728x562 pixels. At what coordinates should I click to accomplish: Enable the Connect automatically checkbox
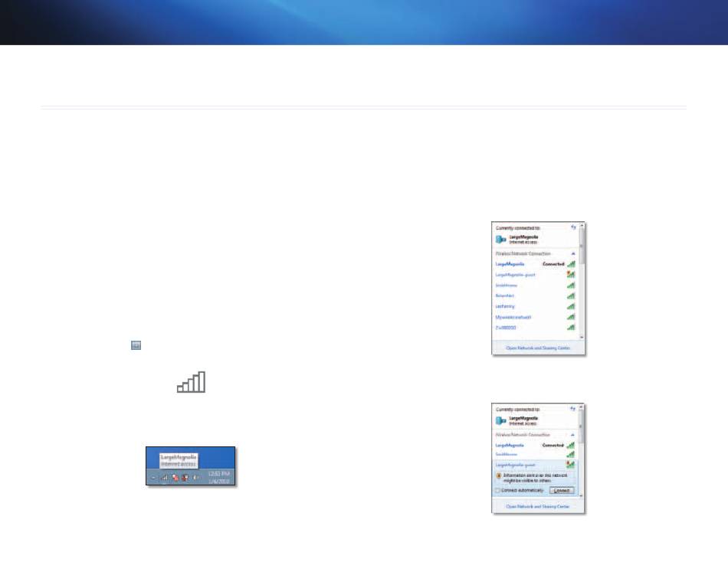point(499,490)
